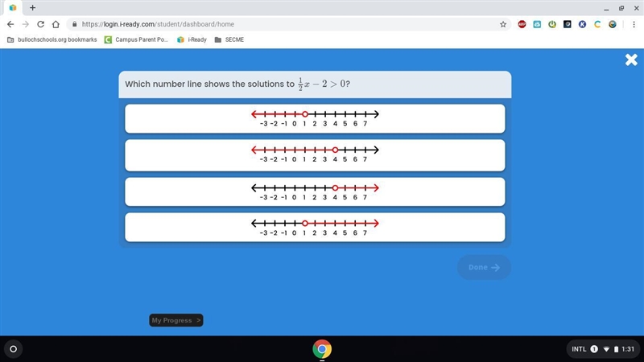Click the dark square extension icon
Viewport: 644px width, 362px height.
568,24
